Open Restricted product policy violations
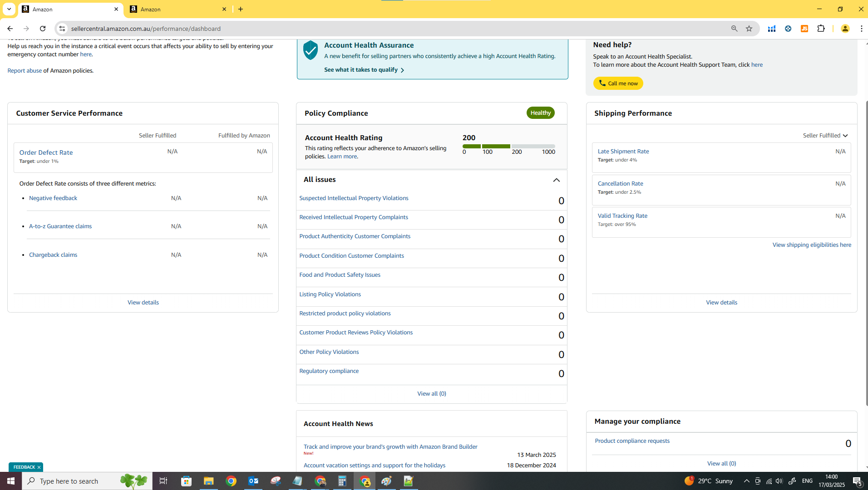 [x=345, y=314]
